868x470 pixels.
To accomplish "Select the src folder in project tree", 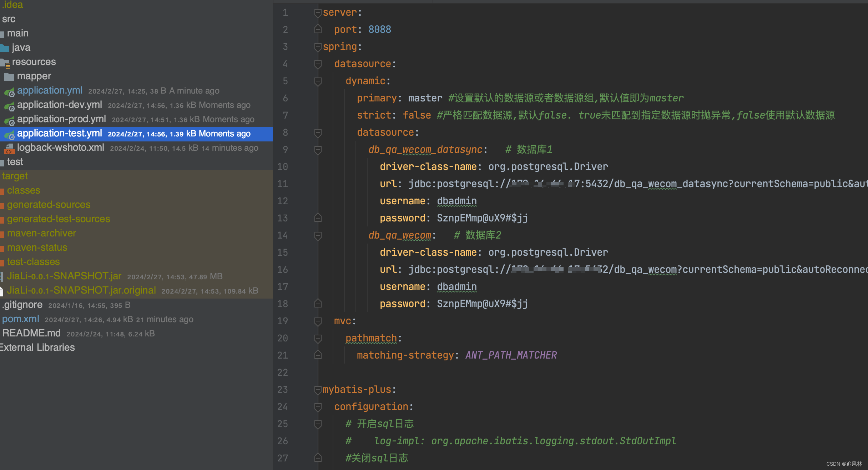I will coord(9,19).
